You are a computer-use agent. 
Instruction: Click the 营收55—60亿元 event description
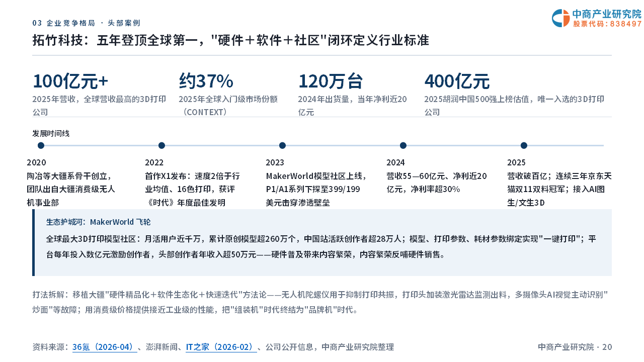point(437,183)
